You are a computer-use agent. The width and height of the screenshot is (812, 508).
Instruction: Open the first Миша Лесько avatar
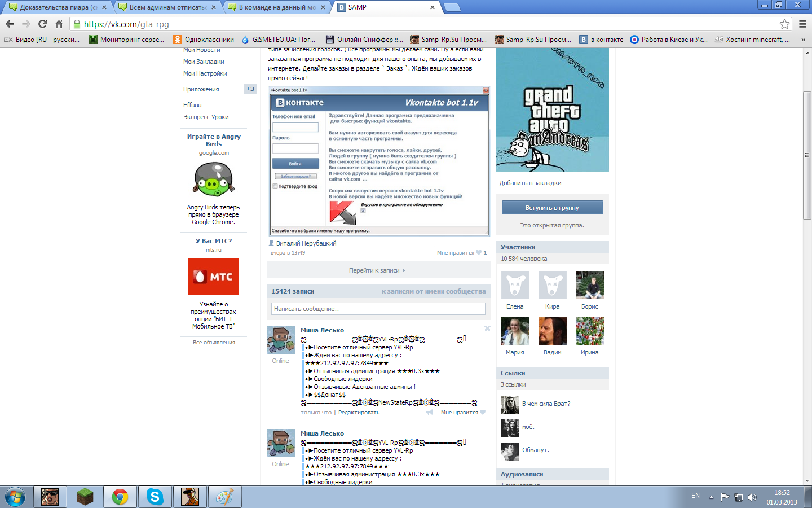pyautogui.click(x=281, y=340)
